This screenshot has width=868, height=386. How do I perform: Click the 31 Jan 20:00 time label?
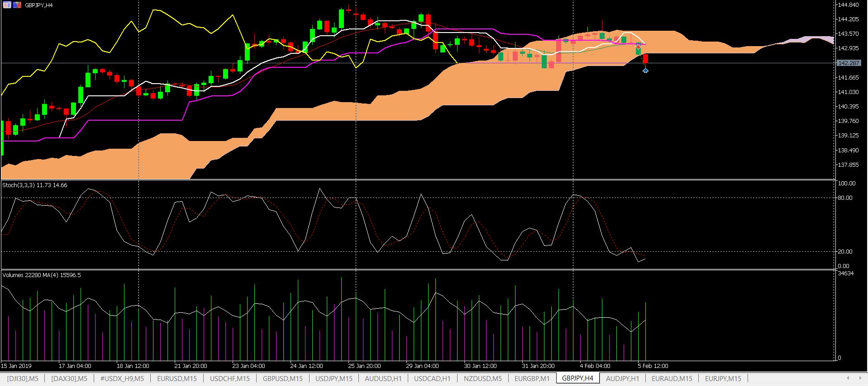(x=539, y=366)
